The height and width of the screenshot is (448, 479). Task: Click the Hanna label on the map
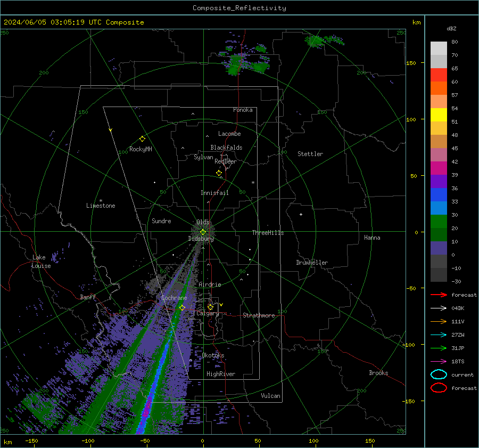372,238
